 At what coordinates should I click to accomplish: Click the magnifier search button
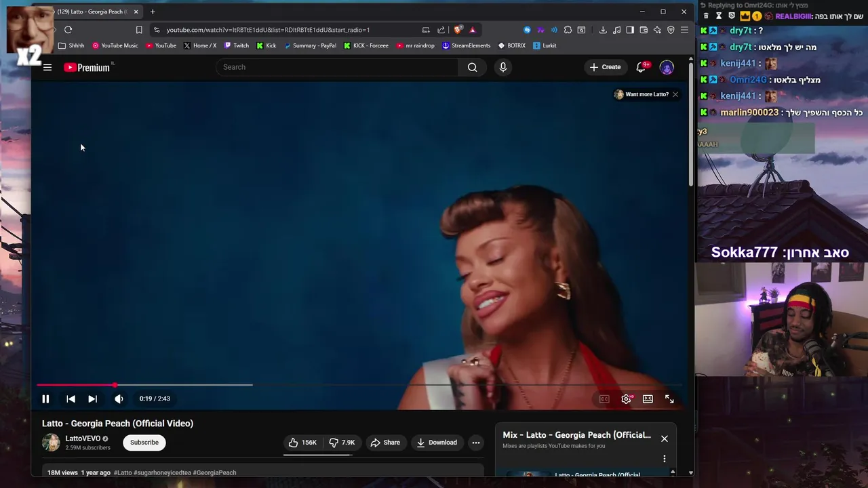(x=473, y=67)
